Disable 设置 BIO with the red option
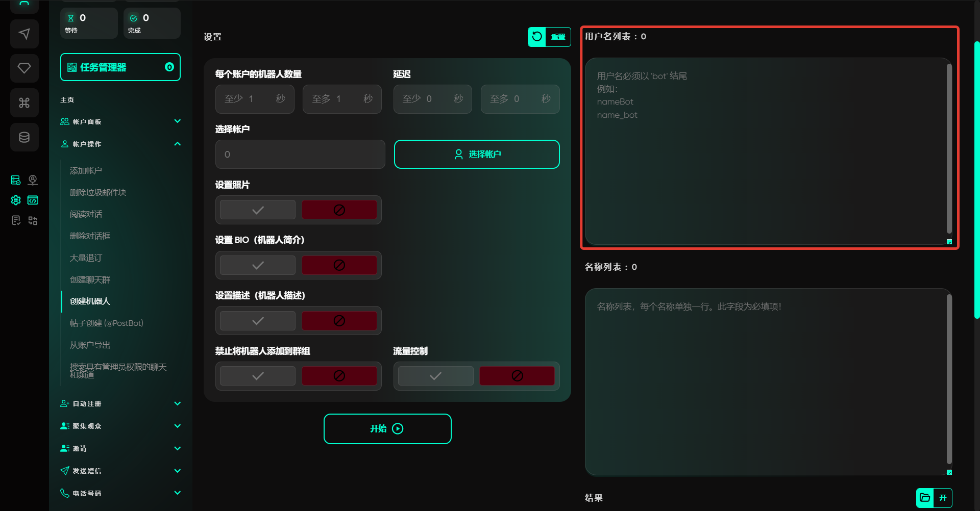This screenshot has width=980, height=511. coord(339,265)
